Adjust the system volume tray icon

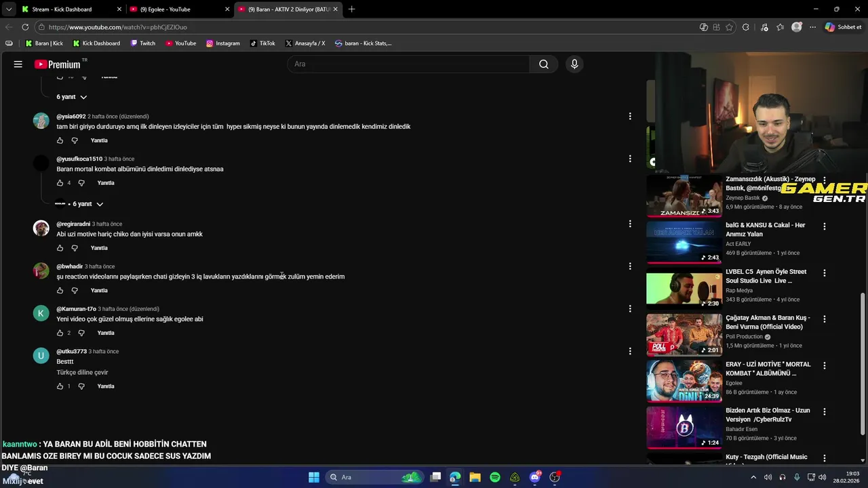(822, 477)
